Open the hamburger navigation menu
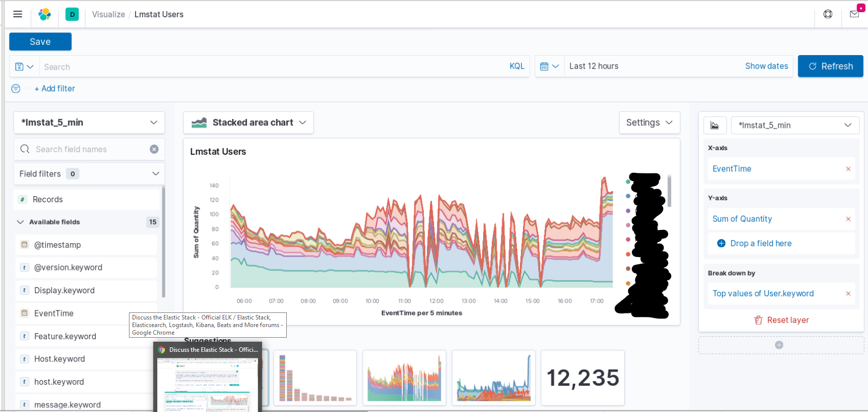Screen dimensions: 868x412 [x=18, y=14]
